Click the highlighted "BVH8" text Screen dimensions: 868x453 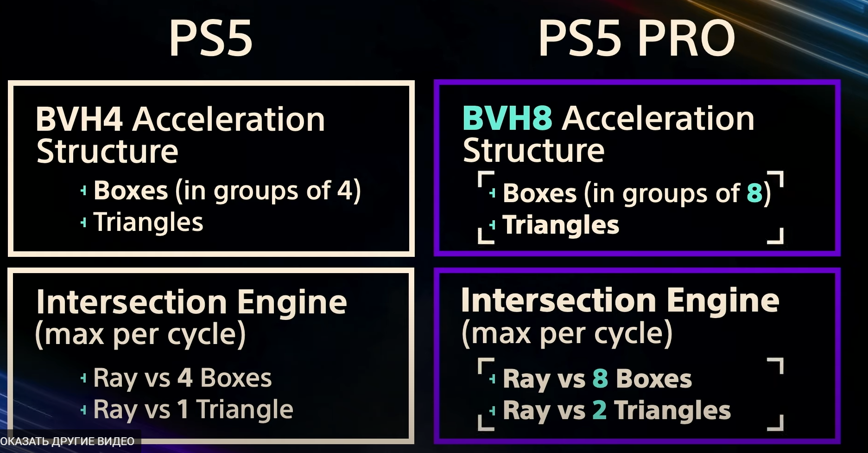click(x=507, y=119)
